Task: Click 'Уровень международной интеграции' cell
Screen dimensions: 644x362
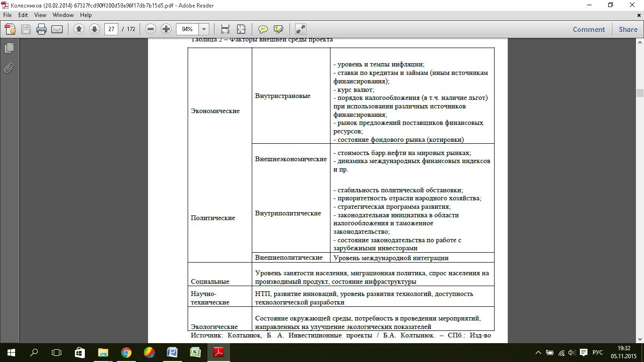Action: click(412, 258)
